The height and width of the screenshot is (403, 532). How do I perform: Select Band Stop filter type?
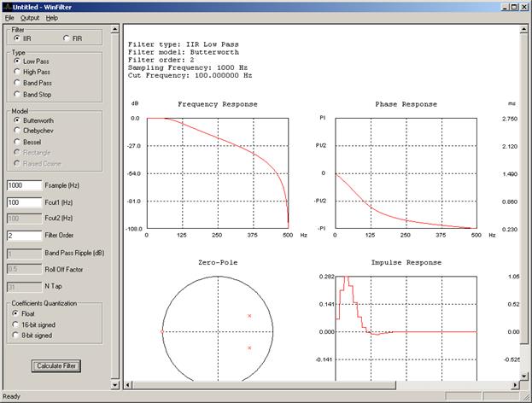[x=16, y=93]
